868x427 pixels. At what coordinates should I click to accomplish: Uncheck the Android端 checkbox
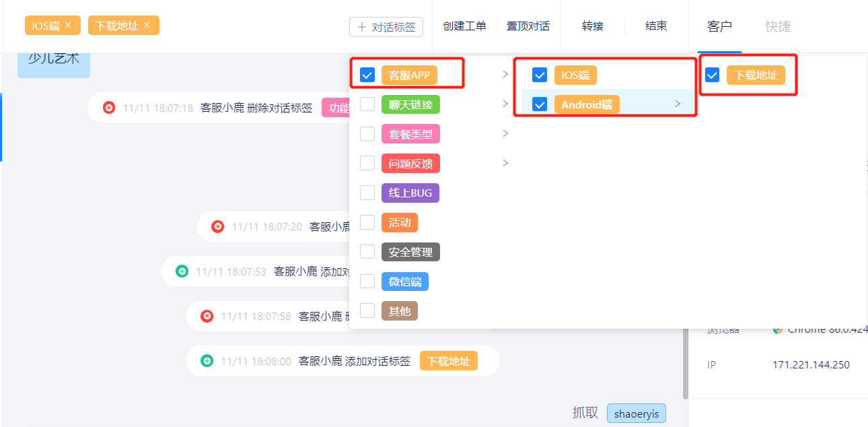coord(540,104)
